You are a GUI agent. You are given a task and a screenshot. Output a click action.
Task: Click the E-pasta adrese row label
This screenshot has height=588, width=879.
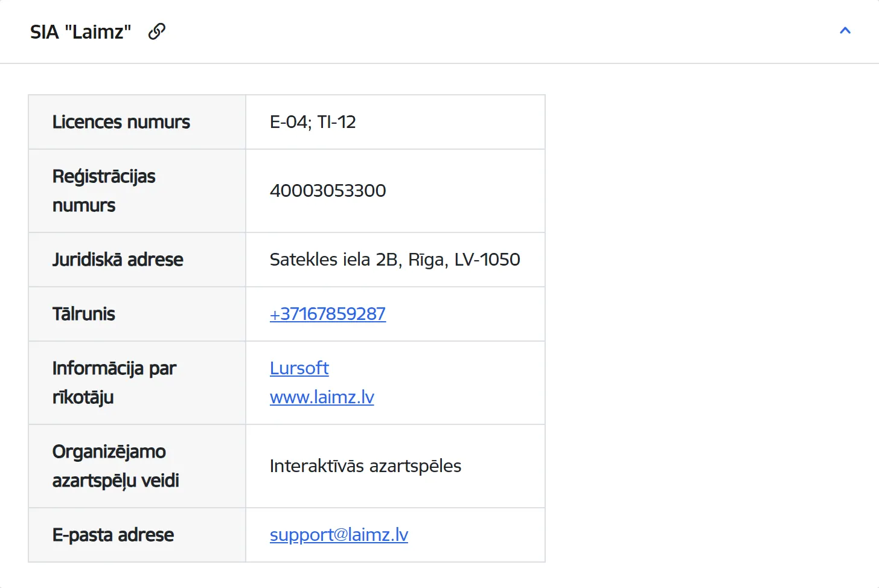pos(113,535)
